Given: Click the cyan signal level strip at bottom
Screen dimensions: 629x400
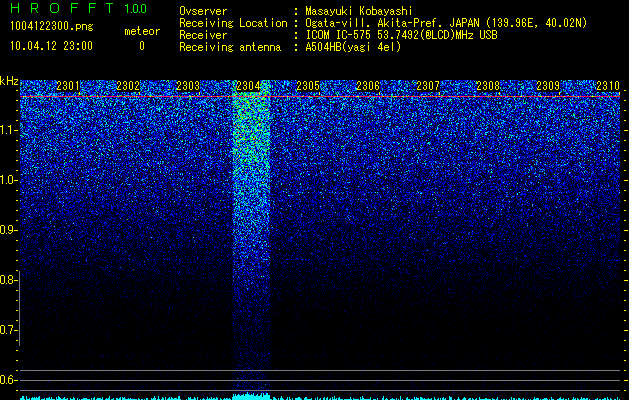Looking at the screenshot, I should (320, 396).
